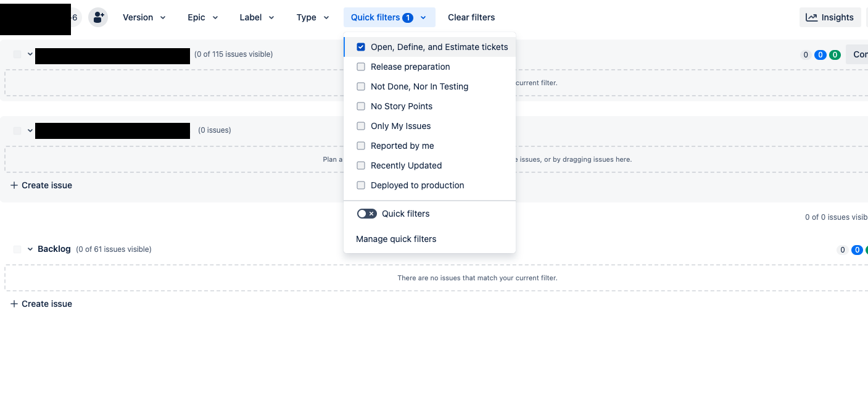Click Clear filters
Screen dimensions: 868x405
click(471, 17)
